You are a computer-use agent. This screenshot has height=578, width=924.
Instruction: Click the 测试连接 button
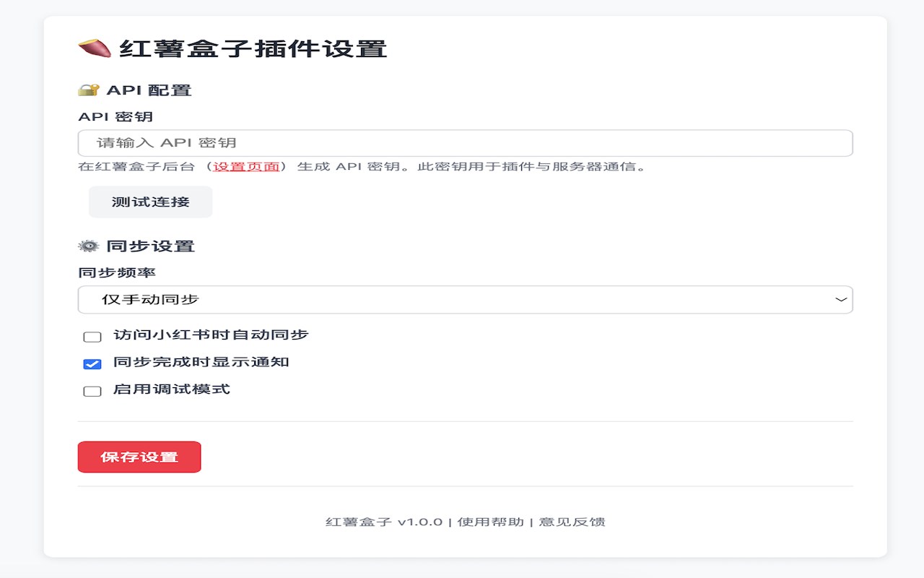click(150, 202)
